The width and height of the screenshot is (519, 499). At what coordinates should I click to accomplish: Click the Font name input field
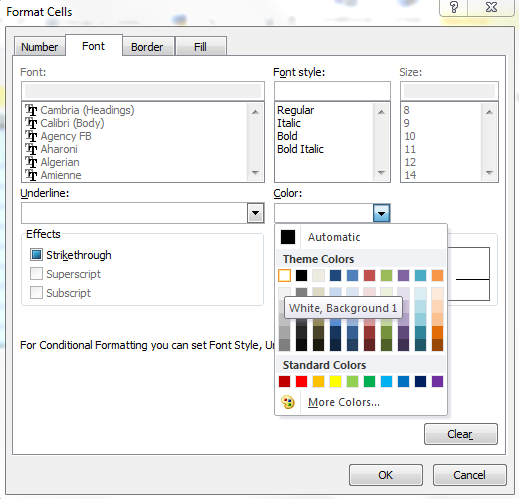(x=143, y=91)
